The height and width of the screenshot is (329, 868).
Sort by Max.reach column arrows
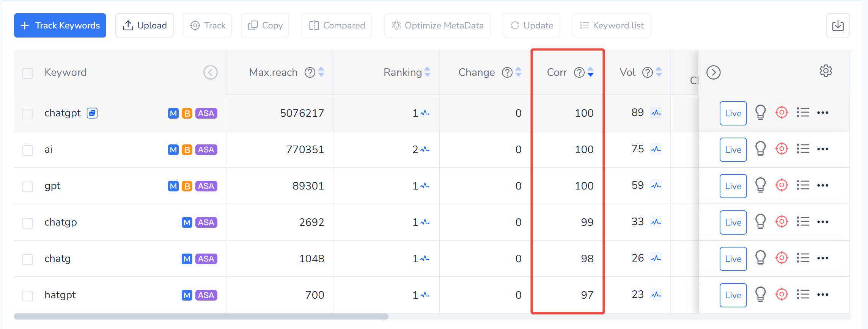[321, 72]
